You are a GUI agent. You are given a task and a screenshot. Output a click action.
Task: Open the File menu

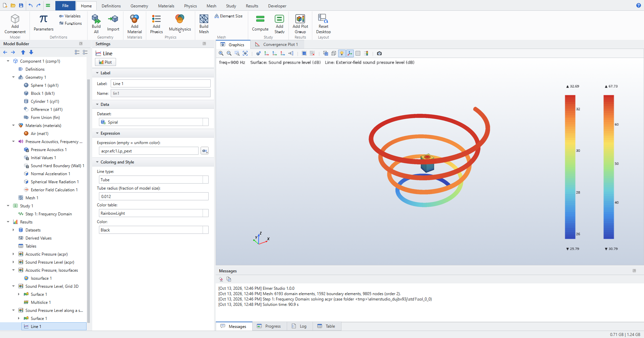point(65,6)
